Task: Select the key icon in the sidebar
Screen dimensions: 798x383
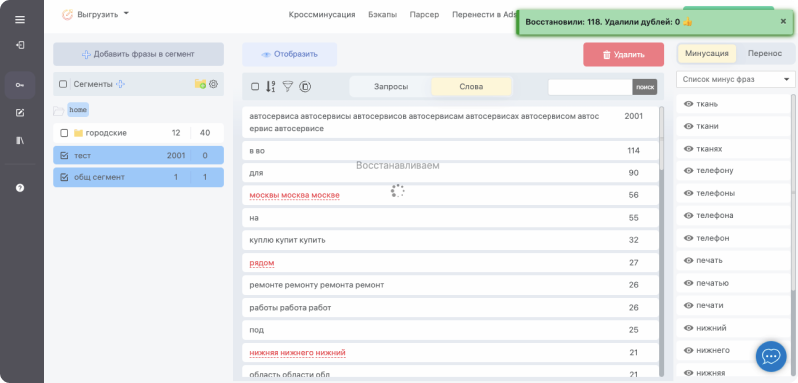Action: [20, 85]
